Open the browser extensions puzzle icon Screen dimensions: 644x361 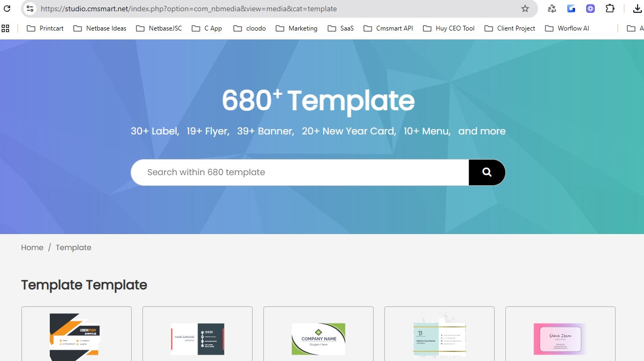tap(610, 9)
